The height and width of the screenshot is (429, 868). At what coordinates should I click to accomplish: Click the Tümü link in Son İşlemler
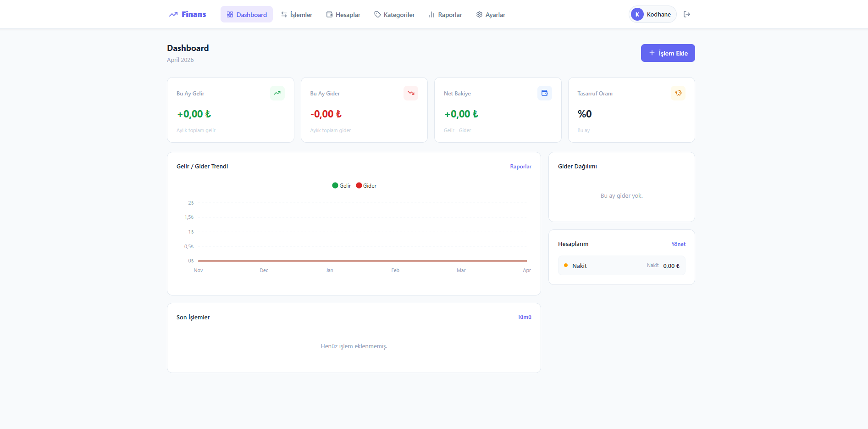coord(525,317)
